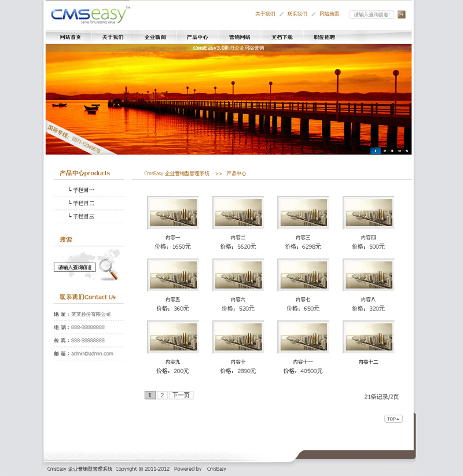Image resolution: width=463 pixels, height=476 pixels.
Task: Open the 产品中心 navigation menu
Action: pos(197,38)
